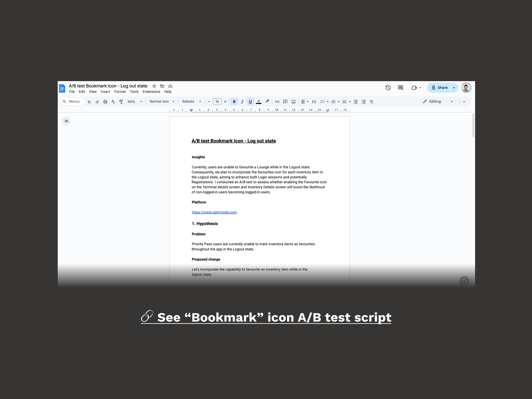The image size is (532, 399).
Task: Select the paint format roller icon
Action: click(121, 102)
